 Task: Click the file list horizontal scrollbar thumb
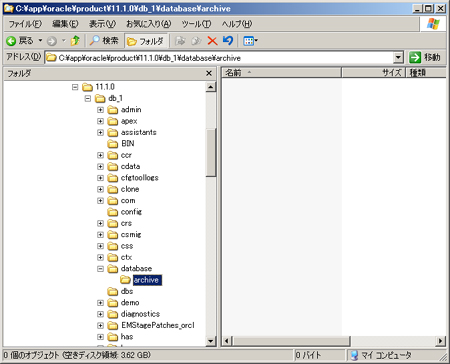(291, 341)
